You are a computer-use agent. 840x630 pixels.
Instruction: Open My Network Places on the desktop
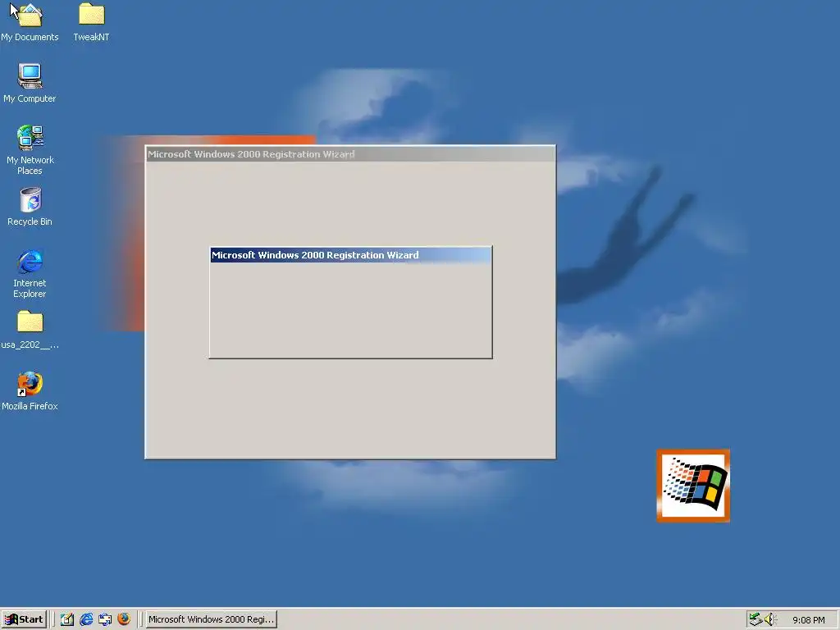coord(30,149)
